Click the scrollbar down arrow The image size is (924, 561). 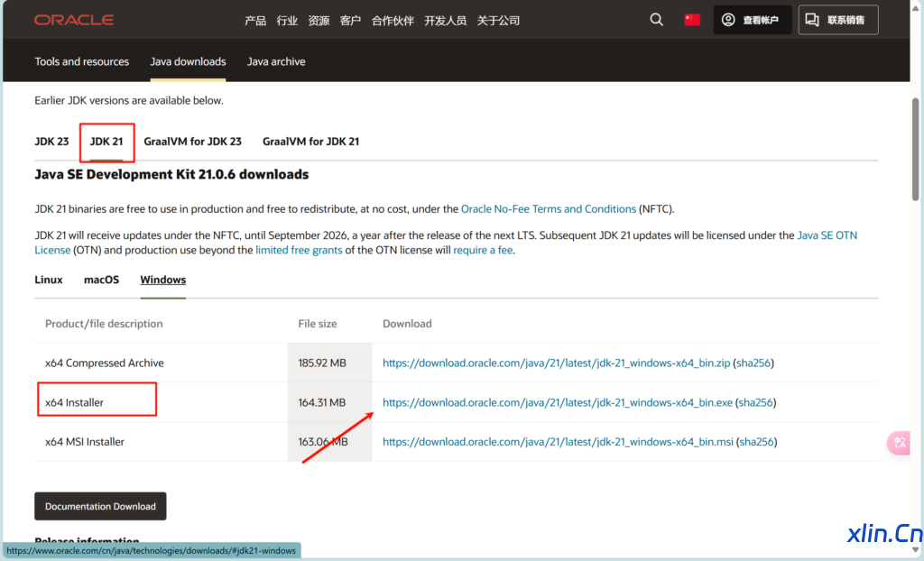915,549
